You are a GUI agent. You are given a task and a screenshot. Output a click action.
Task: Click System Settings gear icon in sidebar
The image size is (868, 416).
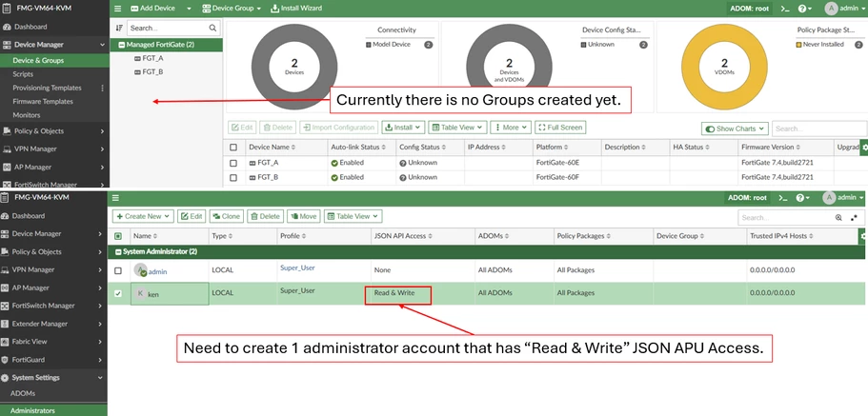[x=6, y=378]
